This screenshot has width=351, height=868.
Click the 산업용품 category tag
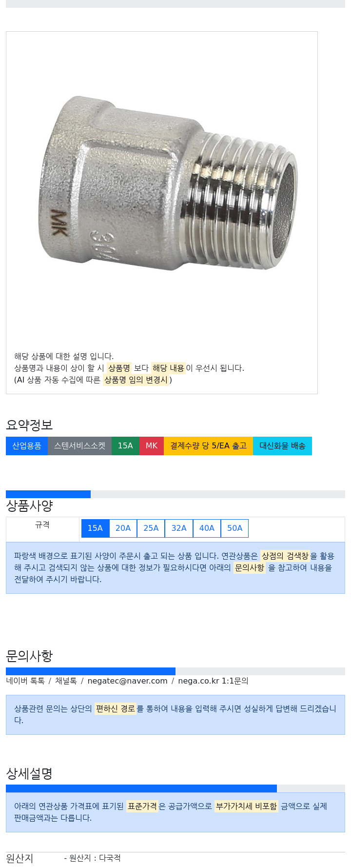[x=27, y=446]
